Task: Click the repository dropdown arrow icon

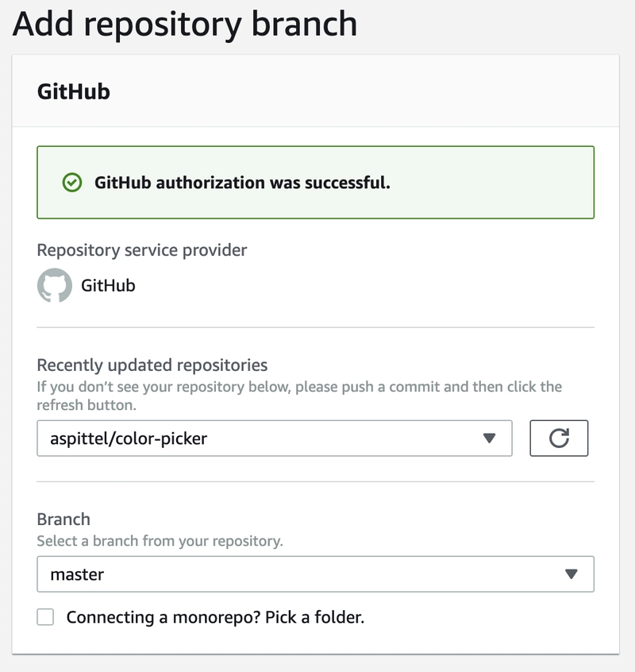Action: coord(489,438)
